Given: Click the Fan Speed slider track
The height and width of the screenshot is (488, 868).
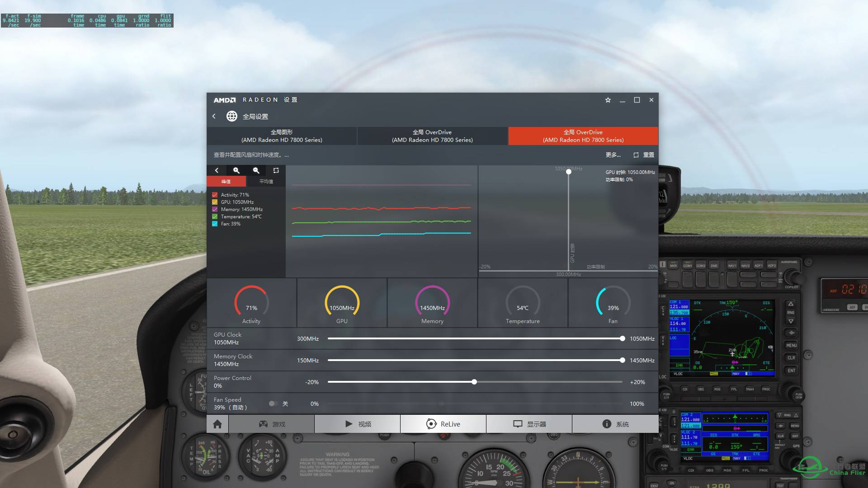Looking at the screenshot, I should click(475, 404).
